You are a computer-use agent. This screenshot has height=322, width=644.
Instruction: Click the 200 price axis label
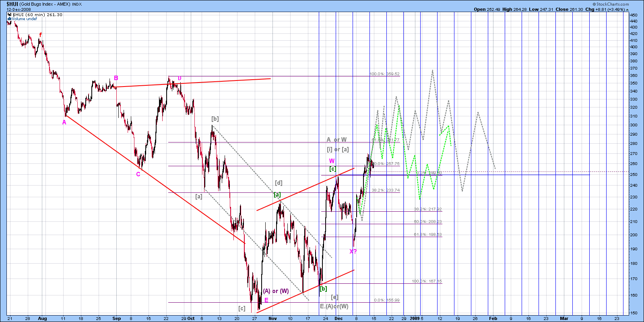pyautogui.click(x=634, y=235)
